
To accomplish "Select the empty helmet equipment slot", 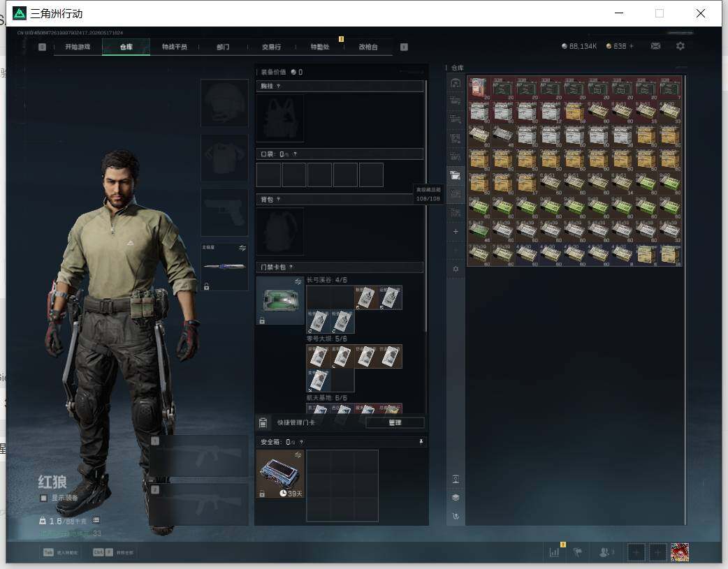I will click(x=224, y=103).
